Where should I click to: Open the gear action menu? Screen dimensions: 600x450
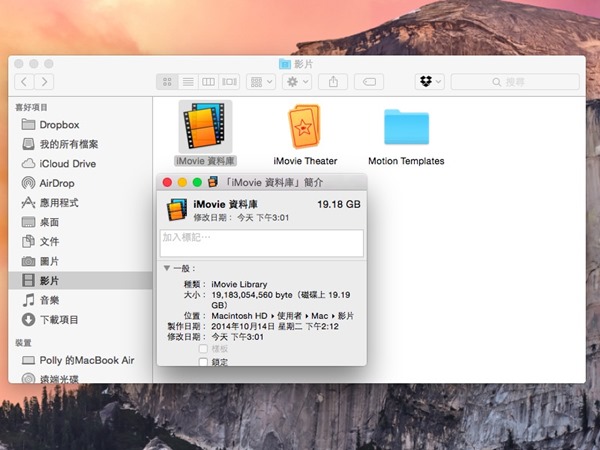pos(297,82)
